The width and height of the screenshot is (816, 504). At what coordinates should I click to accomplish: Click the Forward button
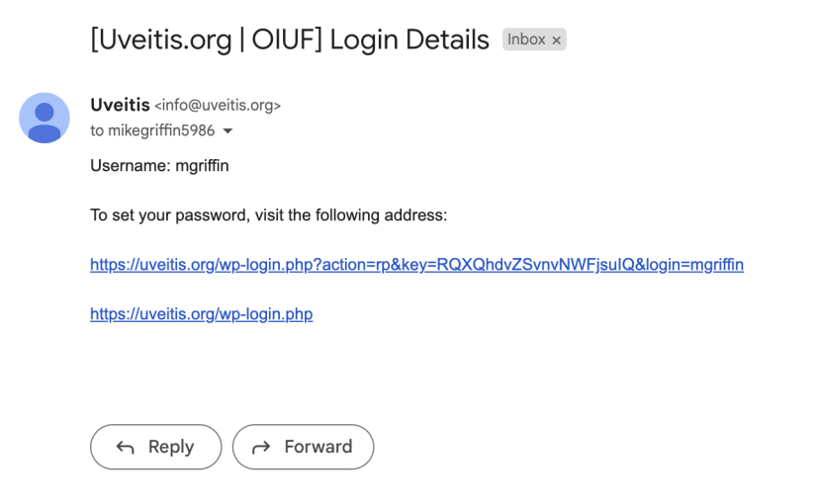(x=303, y=447)
